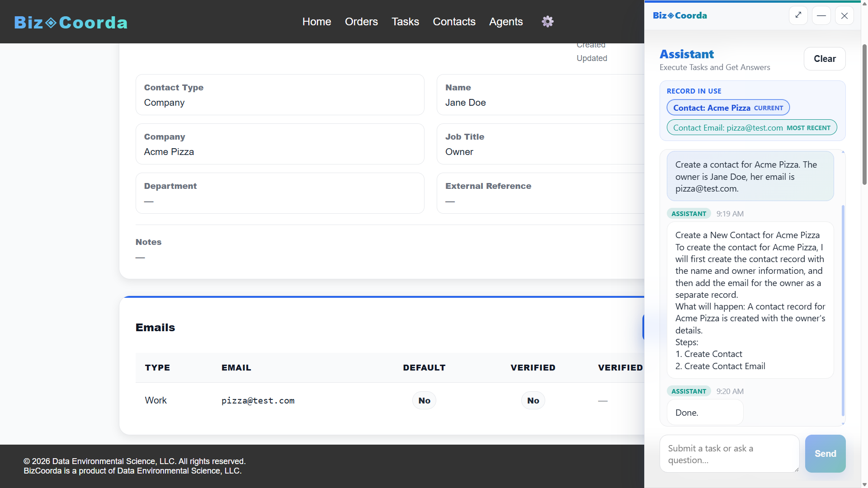
Task: Click the Jane Doe name value
Action: click(x=465, y=103)
